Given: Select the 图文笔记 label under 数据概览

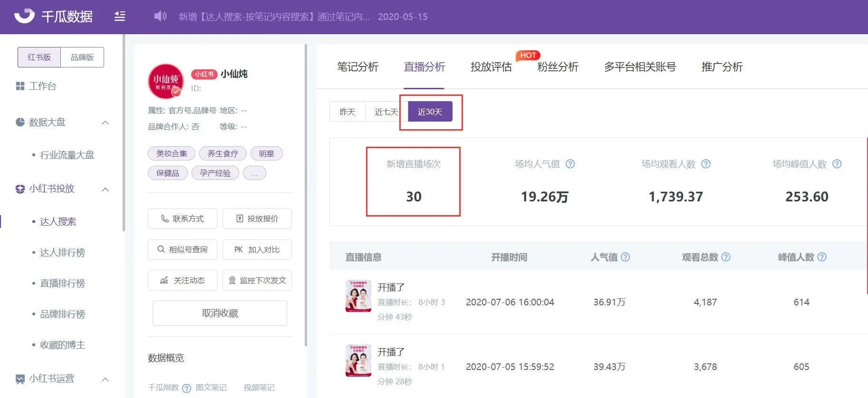Looking at the screenshot, I should click(211, 388).
